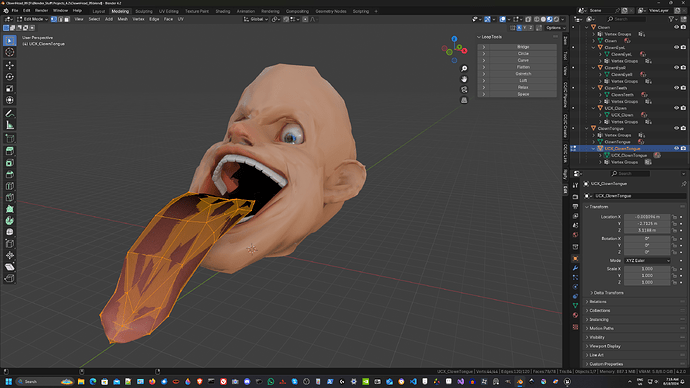This screenshot has width=690, height=388.
Task: Expand the Viewport Display panel
Action: (x=605, y=346)
